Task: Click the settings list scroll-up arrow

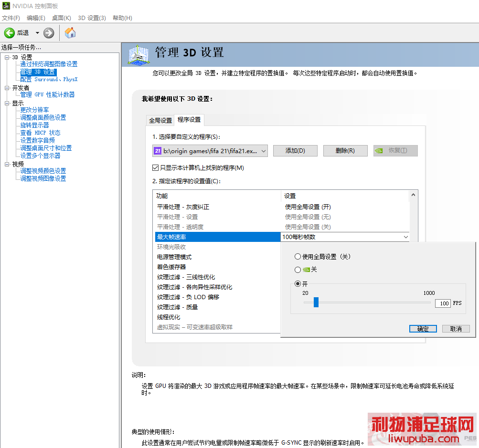Action: [413, 195]
